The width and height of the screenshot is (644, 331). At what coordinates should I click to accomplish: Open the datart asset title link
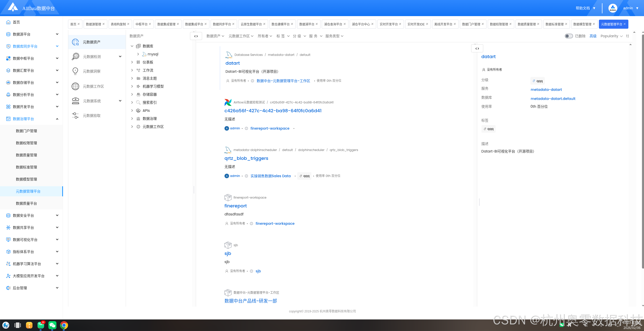click(x=233, y=63)
